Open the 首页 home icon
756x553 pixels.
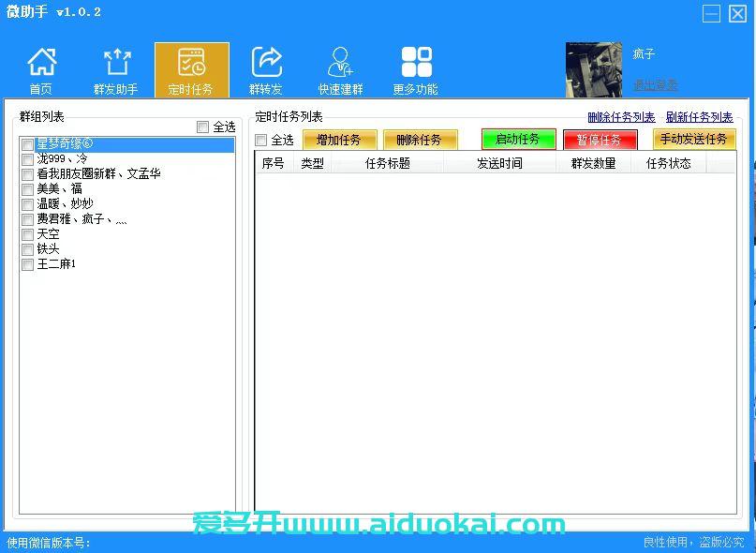pyautogui.click(x=41, y=67)
